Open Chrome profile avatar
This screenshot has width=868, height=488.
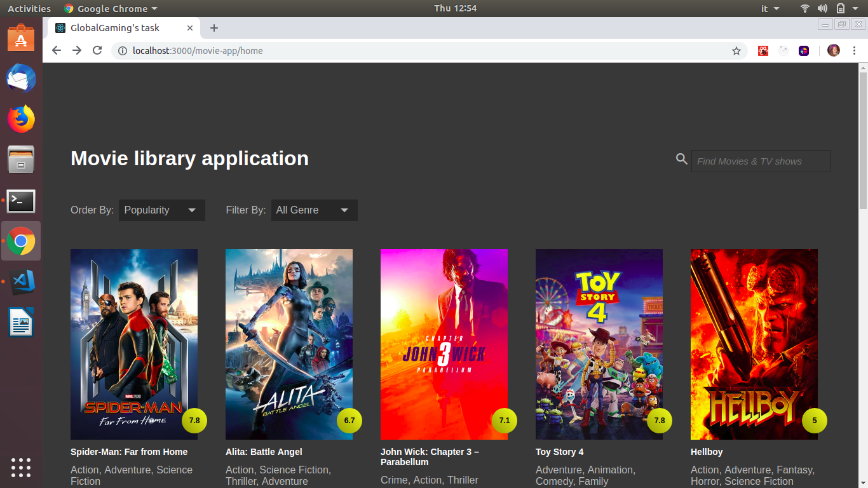(x=834, y=51)
